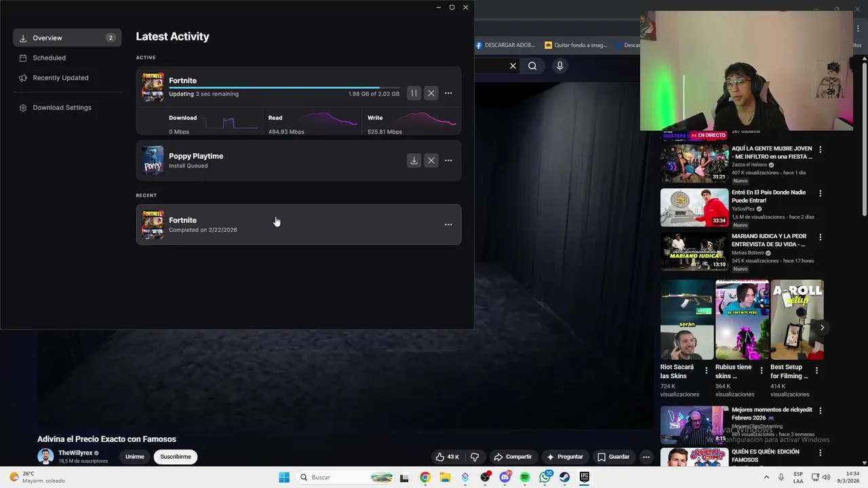
Task: Open Discord from the taskbar
Action: (x=505, y=477)
